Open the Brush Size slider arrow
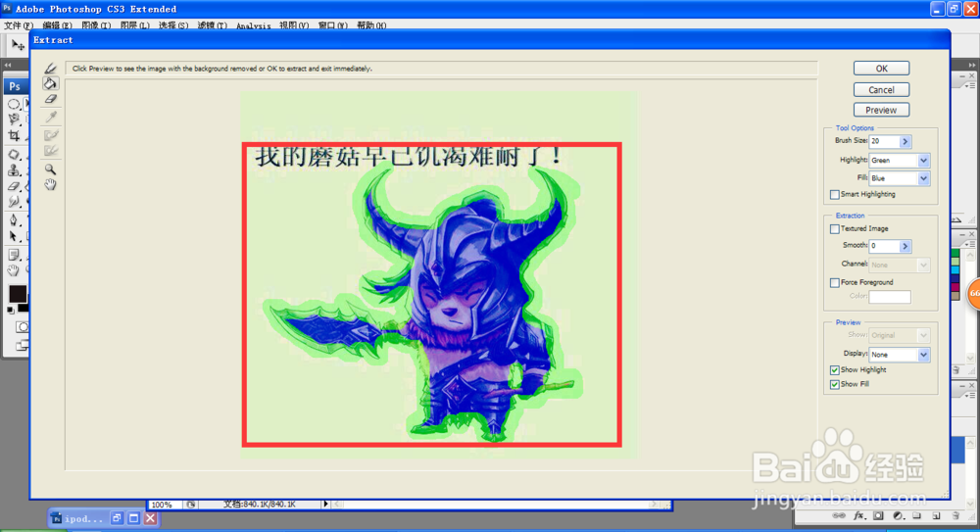Viewport: 980px width, 532px height. 905,141
